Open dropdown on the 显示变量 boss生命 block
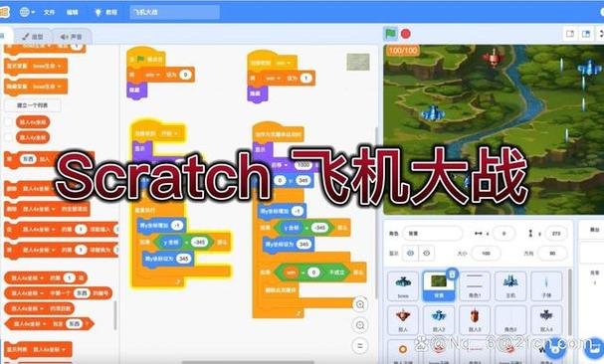Viewport: 604px width, 364px height. tap(60, 66)
